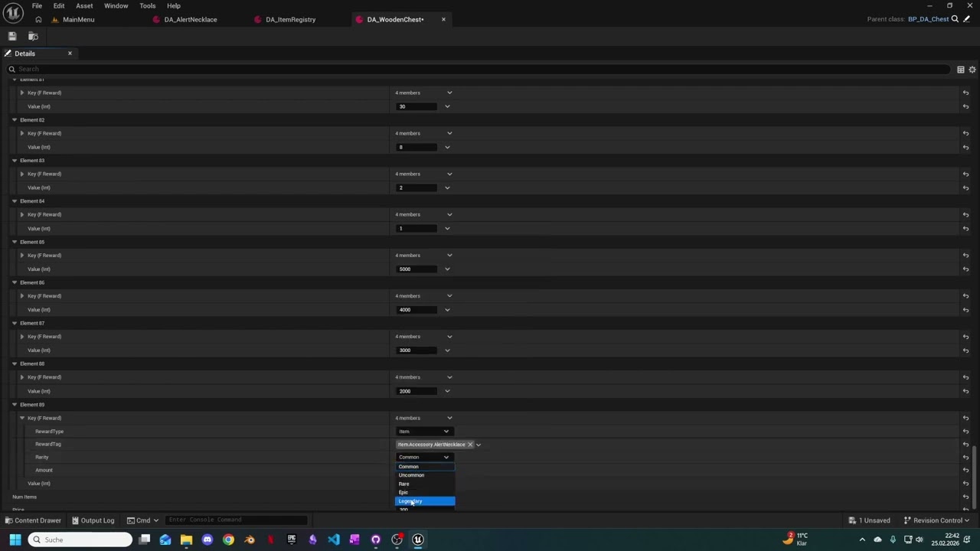This screenshot has width=980, height=551.
Task: Open the property matrix grid icon
Action: (960, 70)
